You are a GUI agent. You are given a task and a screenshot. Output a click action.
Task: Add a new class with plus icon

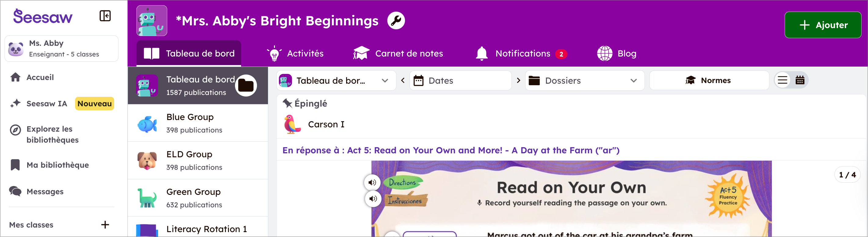pyautogui.click(x=105, y=224)
